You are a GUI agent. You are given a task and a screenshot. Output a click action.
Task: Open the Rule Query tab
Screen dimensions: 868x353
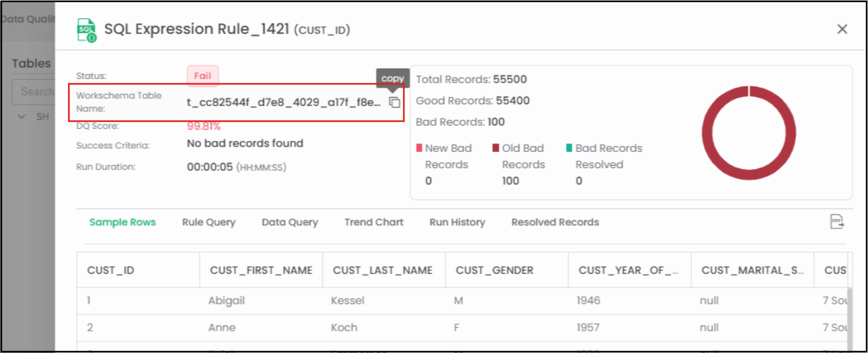(208, 222)
